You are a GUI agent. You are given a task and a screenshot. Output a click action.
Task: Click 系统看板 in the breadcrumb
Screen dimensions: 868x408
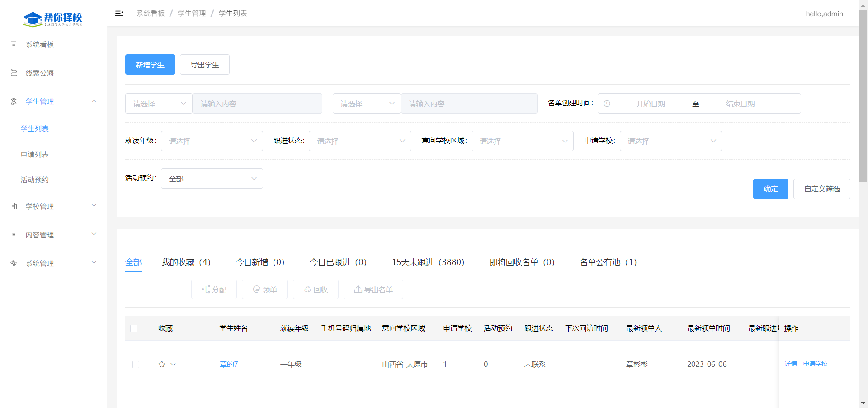coord(151,14)
